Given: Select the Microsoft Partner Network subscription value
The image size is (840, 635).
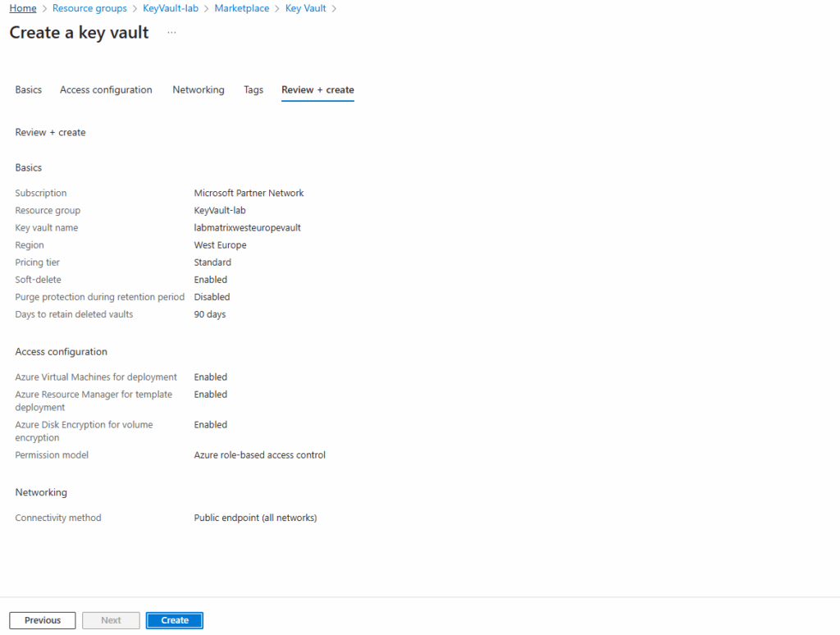Looking at the screenshot, I should (x=249, y=193).
